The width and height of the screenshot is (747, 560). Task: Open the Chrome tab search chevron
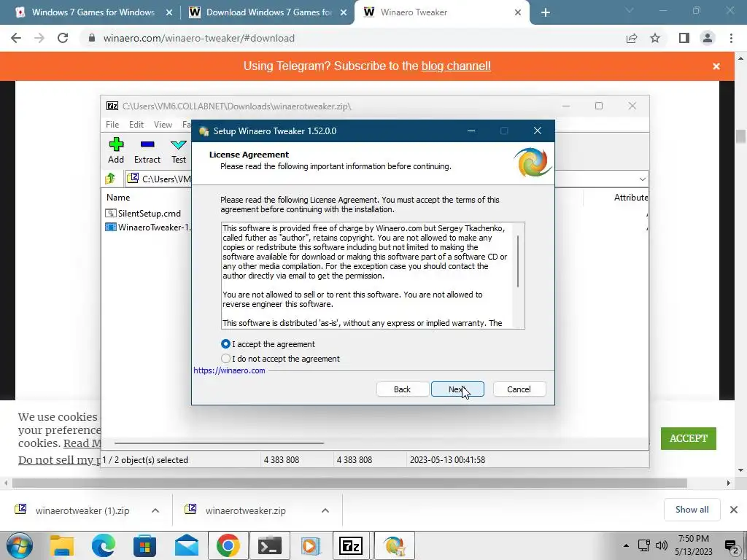point(630,10)
